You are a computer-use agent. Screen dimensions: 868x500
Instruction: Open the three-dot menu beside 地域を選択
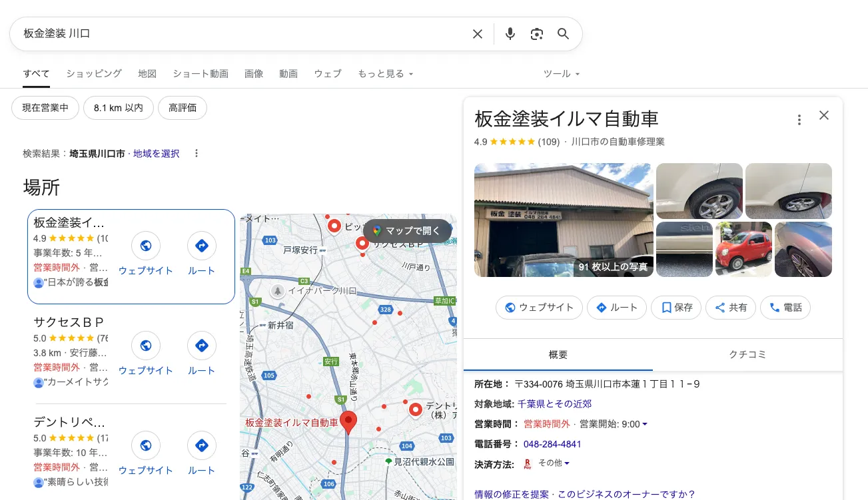[x=197, y=153]
